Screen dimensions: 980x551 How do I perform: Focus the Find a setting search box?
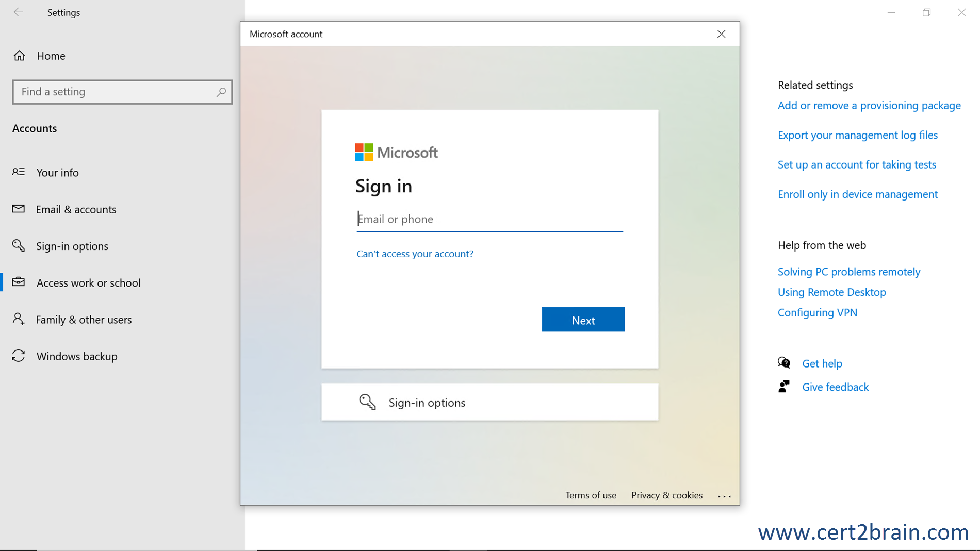(122, 92)
